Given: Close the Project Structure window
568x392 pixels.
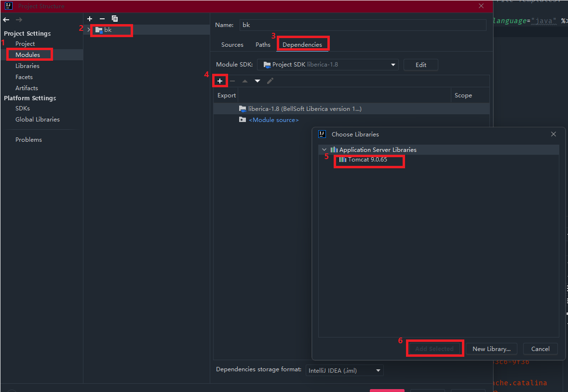Looking at the screenshot, I should pyautogui.click(x=481, y=6).
